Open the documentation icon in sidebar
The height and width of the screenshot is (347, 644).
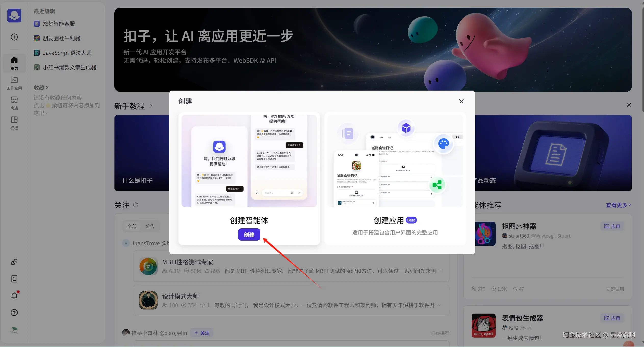click(14, 279)
